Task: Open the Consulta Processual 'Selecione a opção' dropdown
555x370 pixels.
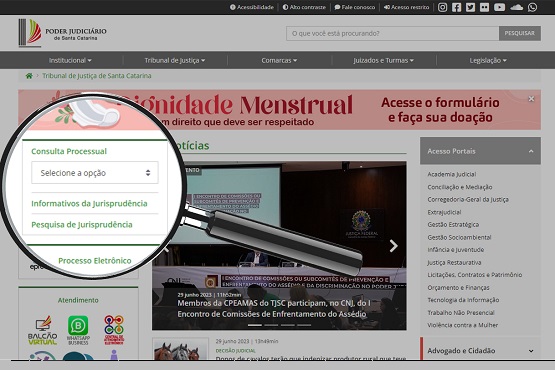Action: (x=95, y=173)
